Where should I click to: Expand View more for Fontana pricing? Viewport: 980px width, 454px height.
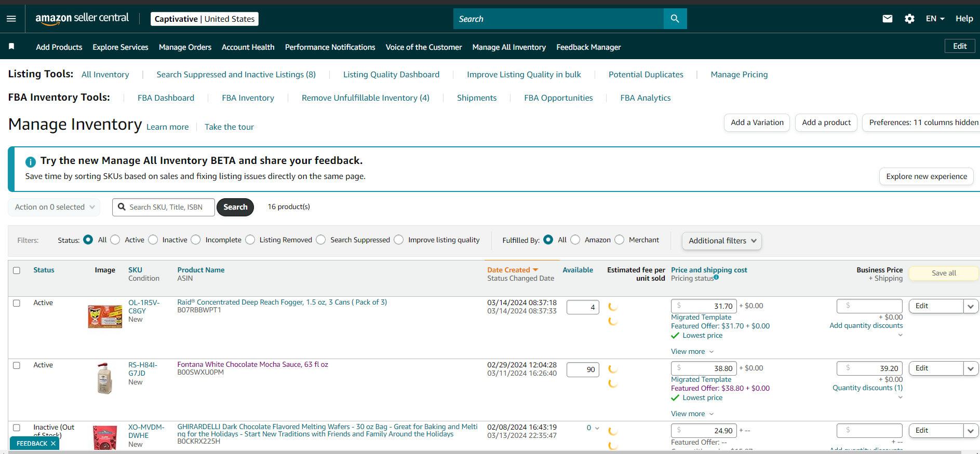tap(692, 414)
